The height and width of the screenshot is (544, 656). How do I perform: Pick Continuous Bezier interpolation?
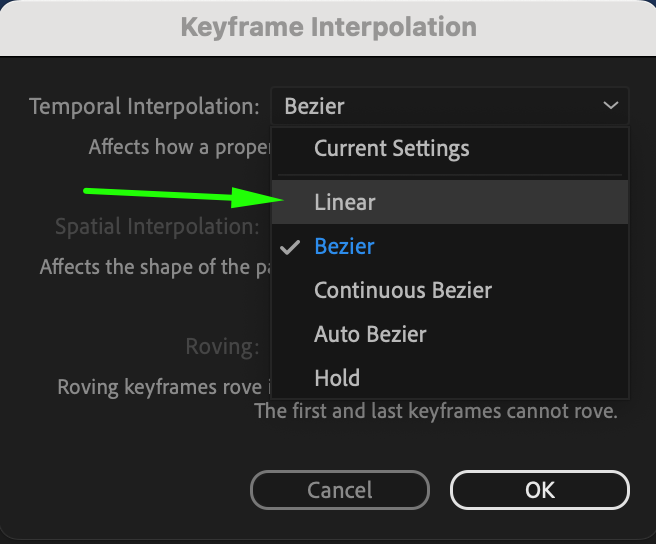click(x=403, y=290)
